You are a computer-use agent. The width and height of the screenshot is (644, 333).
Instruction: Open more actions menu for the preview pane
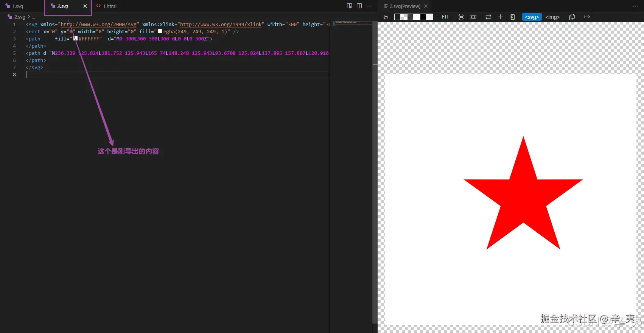coord(635,6)
